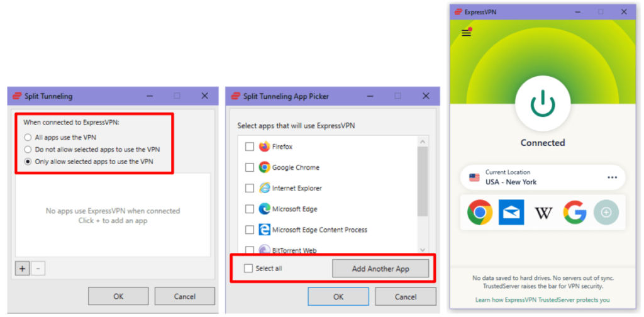
Task: Click the plus button to add an app
Action: point(22,269)
